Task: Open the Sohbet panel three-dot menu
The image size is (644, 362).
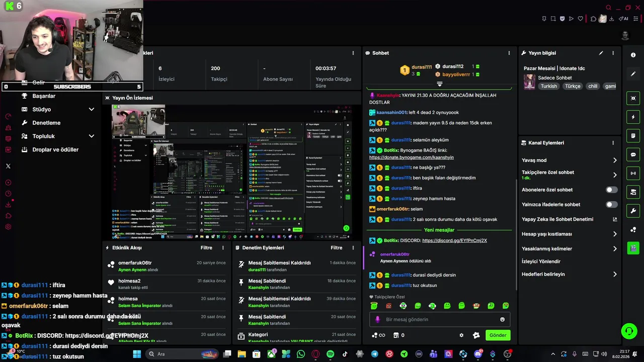Action: pos(509,53)
